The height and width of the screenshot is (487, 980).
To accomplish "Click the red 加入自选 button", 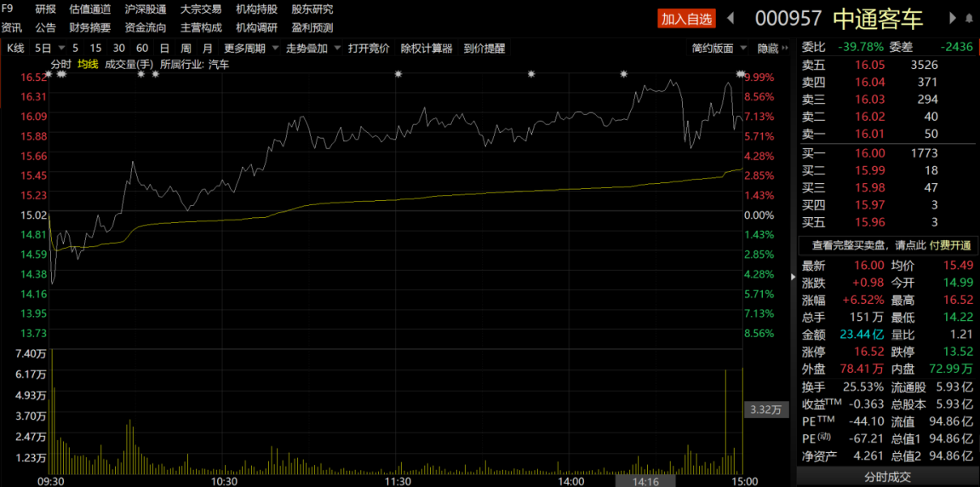I will point(687,19).
